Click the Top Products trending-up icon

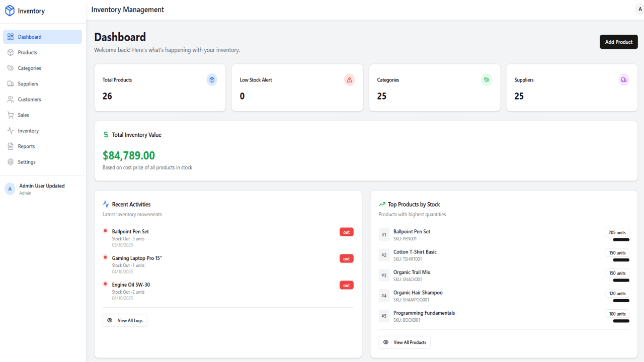pos(382,204)
